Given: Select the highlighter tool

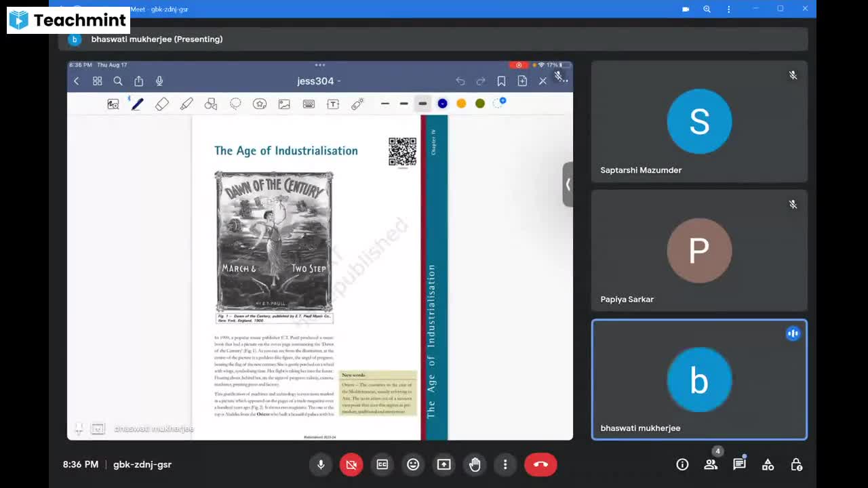Looking at the screenshot, I should 186,104.
